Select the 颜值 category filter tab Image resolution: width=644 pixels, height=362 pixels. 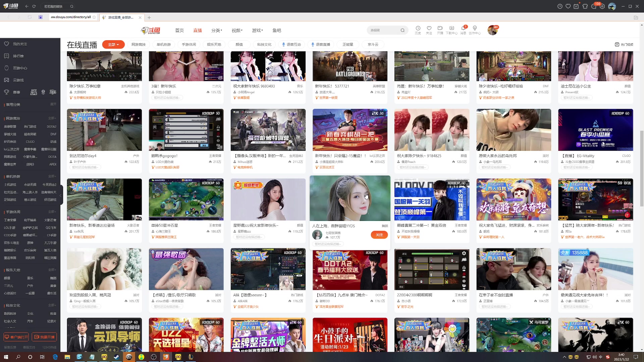pyautogui.click(x=239, y=44)
